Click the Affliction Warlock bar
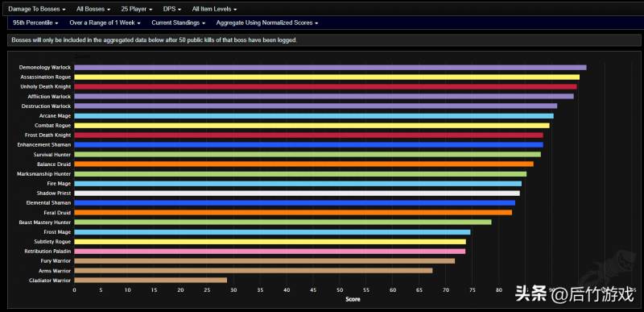Viewport: 644px width, 312px height. (x=324, y=96)
